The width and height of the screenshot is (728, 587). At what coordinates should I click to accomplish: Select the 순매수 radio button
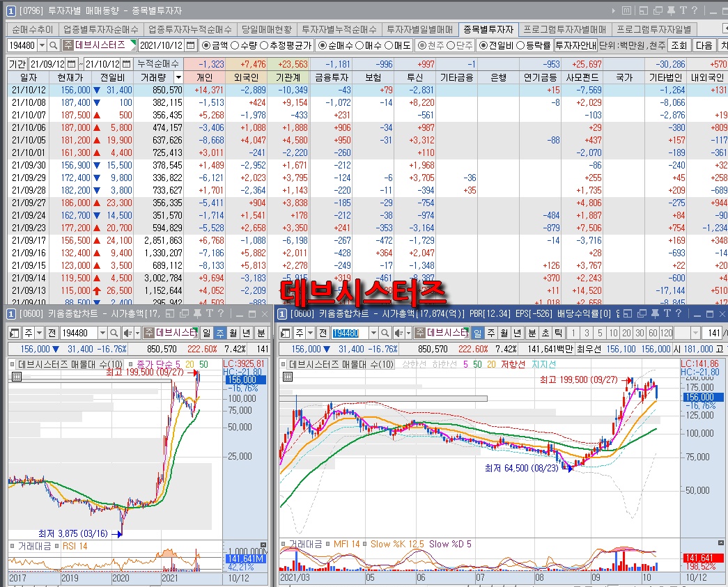pyautogui.click(x=323, y=45)
